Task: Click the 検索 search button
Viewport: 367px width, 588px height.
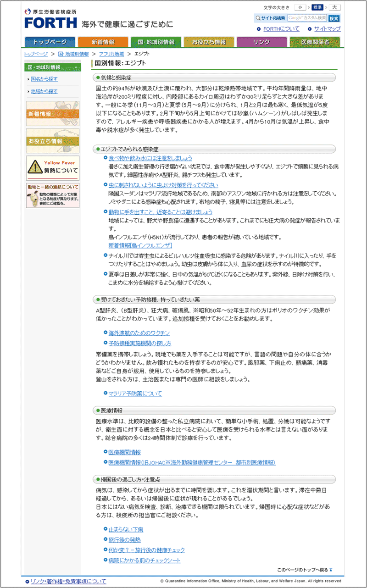Action: coord(334,18)
